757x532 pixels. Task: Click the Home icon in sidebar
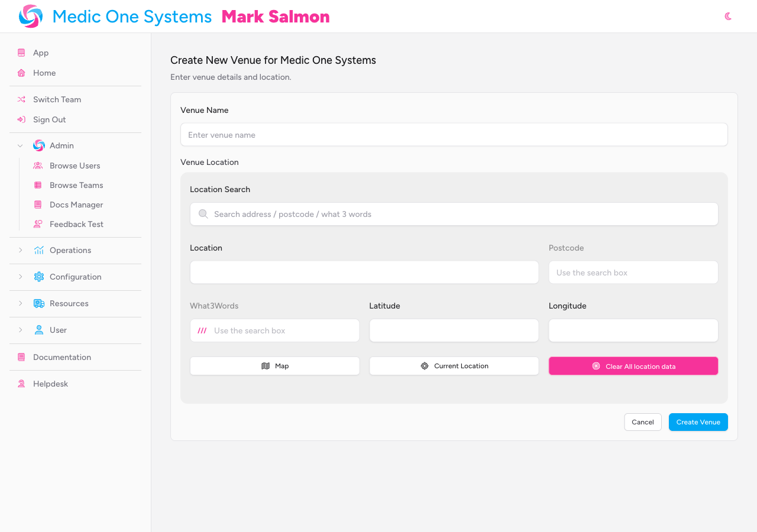click(21, 73)
